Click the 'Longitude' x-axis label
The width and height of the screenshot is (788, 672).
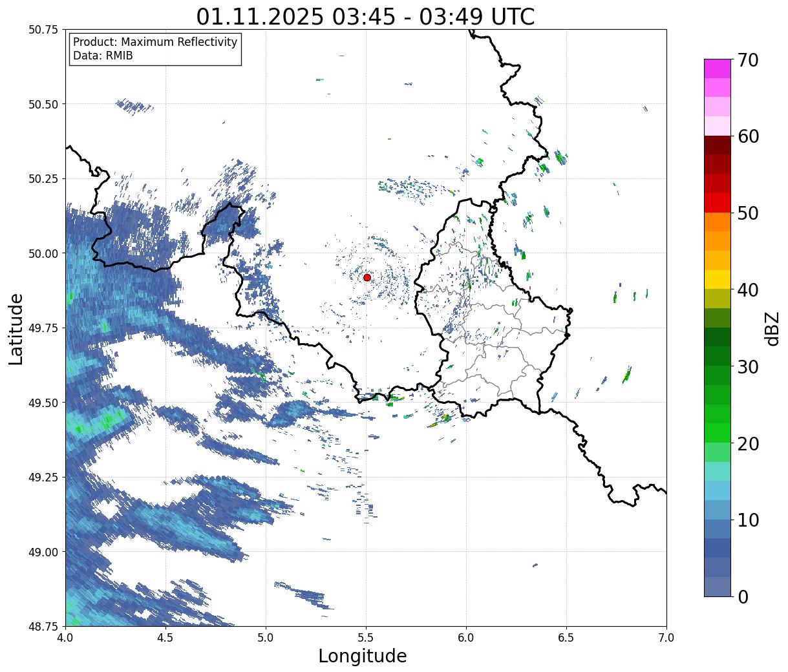coord(363,656)
